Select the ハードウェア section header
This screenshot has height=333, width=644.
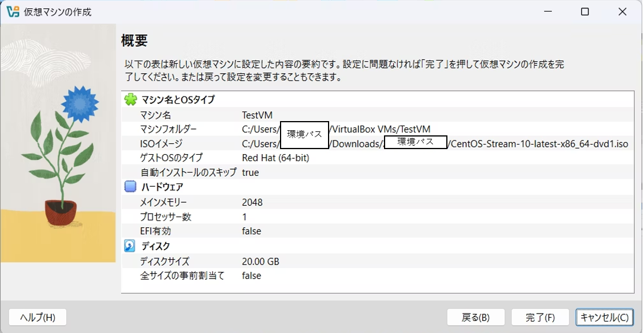(162, 187)
